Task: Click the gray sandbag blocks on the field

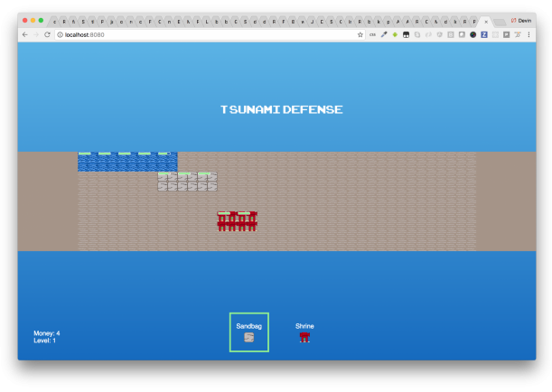Action: 187,182
